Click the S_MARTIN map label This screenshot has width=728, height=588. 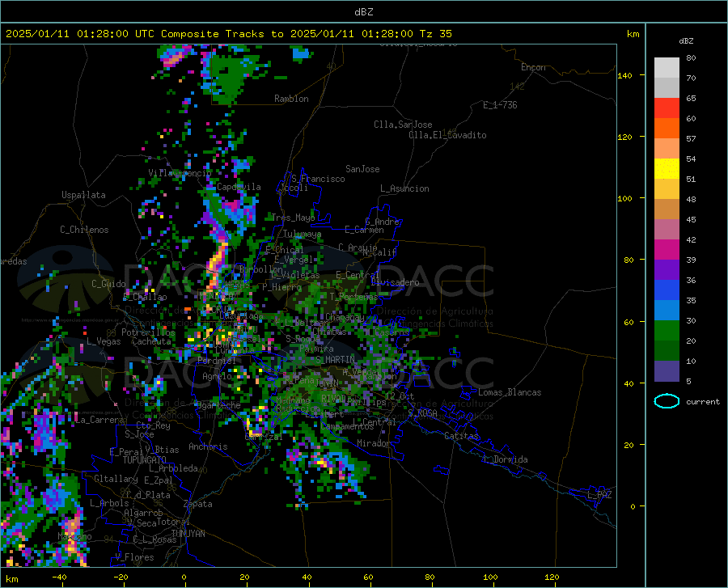pyautogui.click(x=335, y=360)
